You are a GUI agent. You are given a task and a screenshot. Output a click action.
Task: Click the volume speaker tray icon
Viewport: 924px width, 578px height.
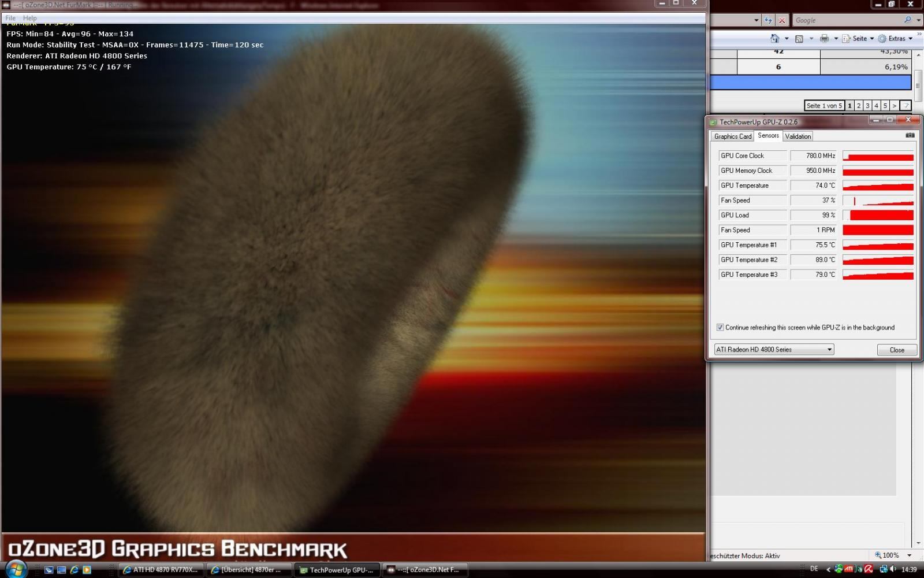click(x=893, y=570)
